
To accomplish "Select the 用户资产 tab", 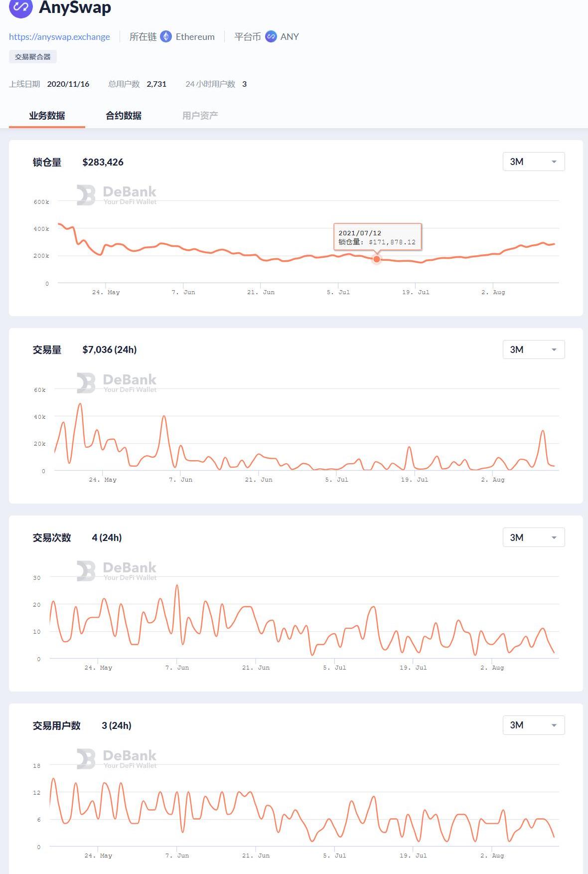I will [200, 116].
